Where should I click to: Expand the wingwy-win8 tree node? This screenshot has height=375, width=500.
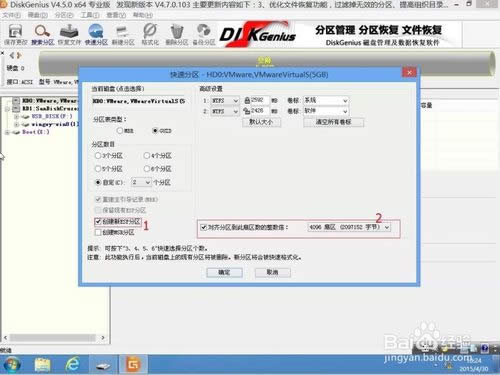point(16,124)
